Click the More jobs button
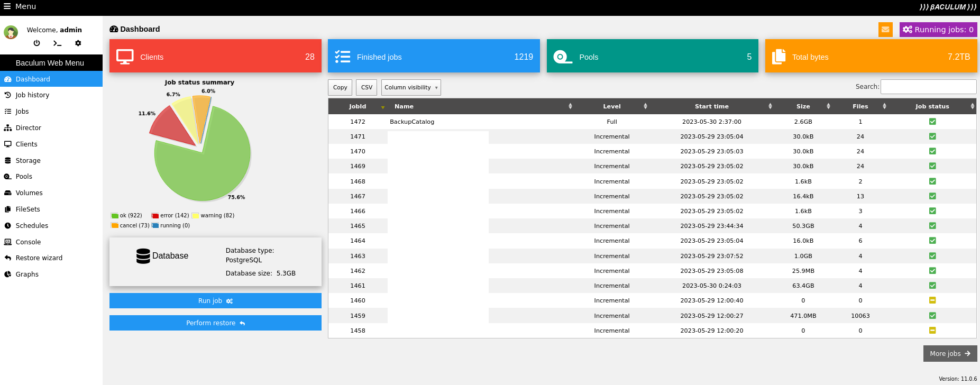980x385 pixels. pyautogui.click(x=949, y=353)
